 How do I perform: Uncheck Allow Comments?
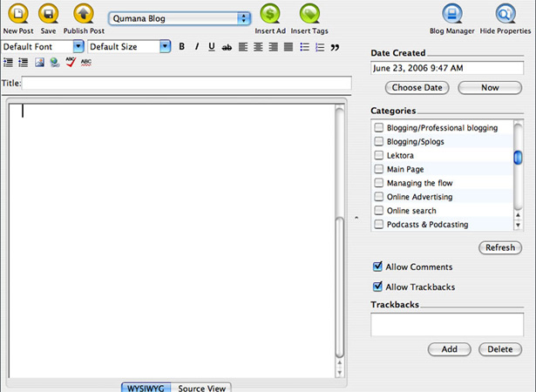tap(377, 267)
